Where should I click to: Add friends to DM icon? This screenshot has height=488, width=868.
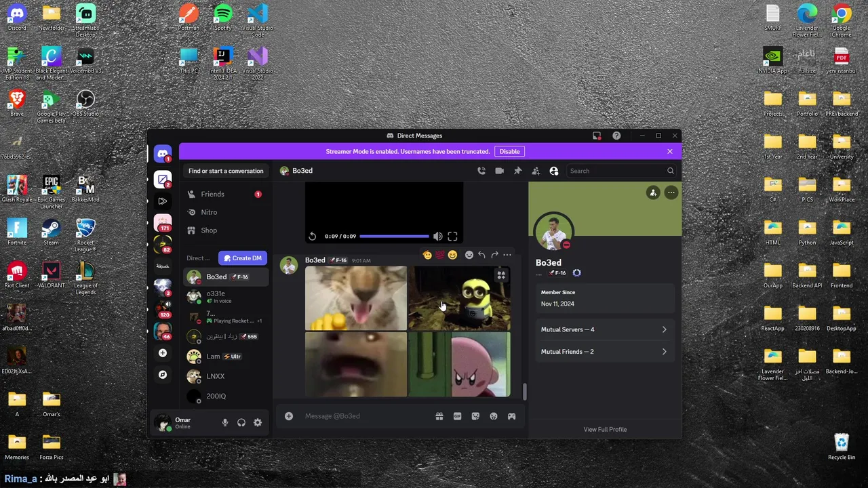click(x=536, y=171)
